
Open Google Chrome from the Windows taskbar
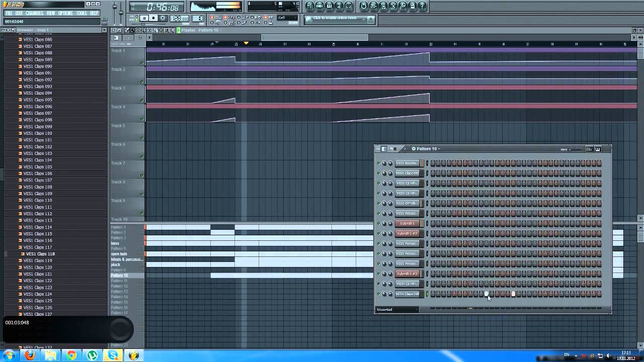(71, 355)
